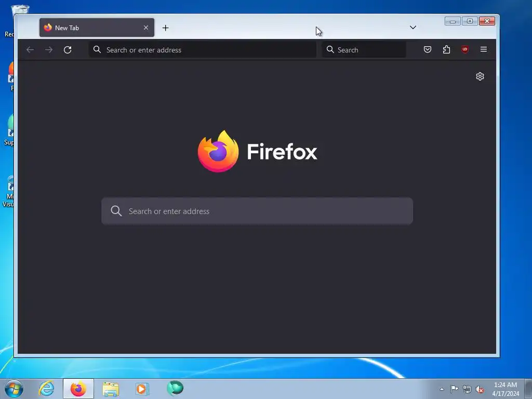Open the green globe taskbar app
532x399 pixels.
(x=175, y=388)
